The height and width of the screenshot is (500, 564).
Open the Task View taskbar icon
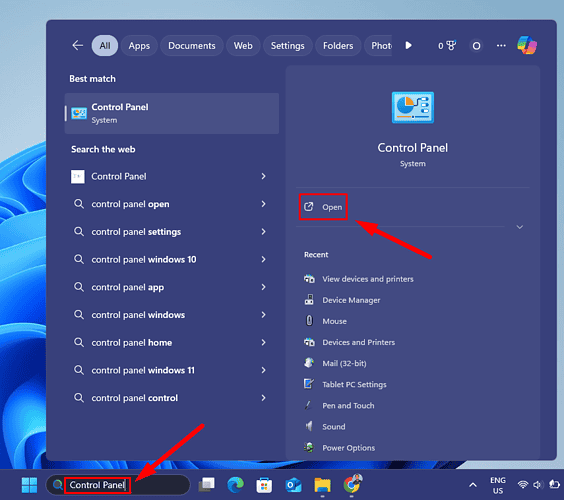[207, 485]
